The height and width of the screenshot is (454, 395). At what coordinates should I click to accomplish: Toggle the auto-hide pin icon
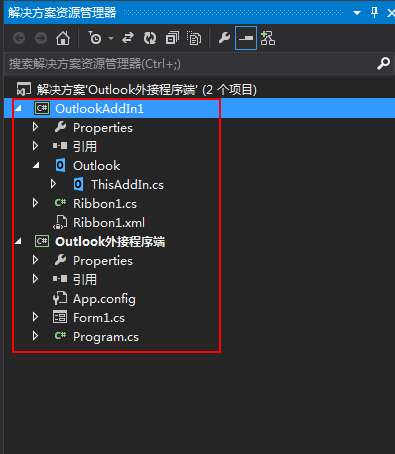(374, 13)
